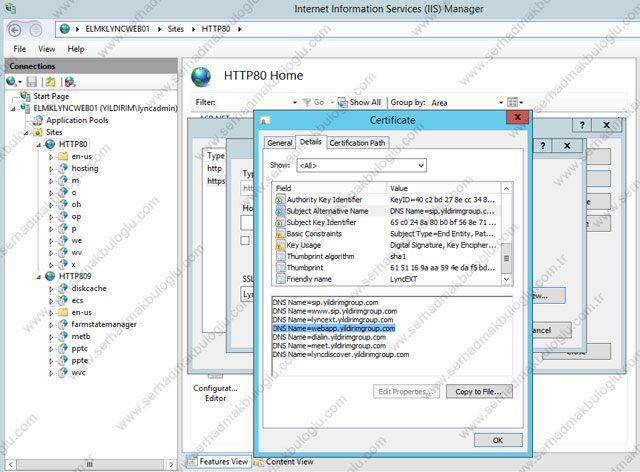Toggle the checkbox in the Edit Site Binding dialog

click(245, 240)
